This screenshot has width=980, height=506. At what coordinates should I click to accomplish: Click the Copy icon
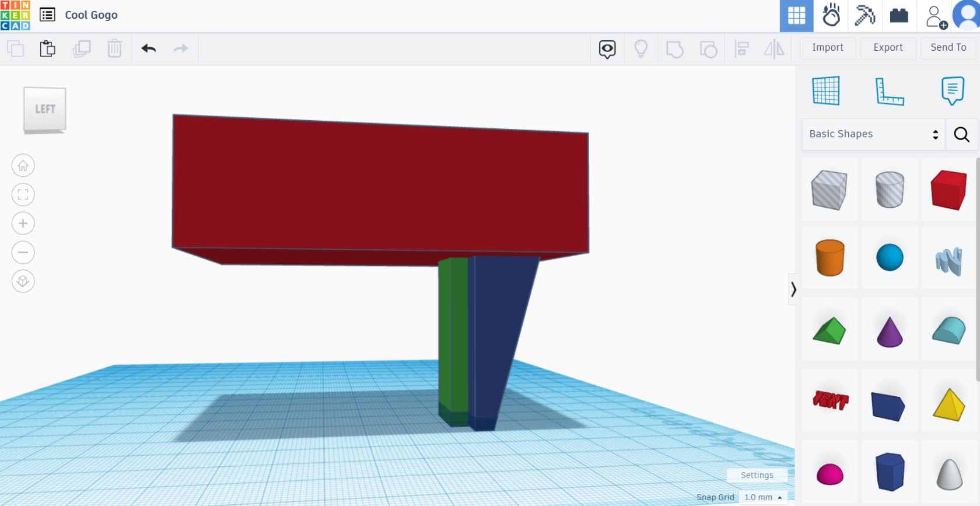pyautogui.click(x=16, y=48)
